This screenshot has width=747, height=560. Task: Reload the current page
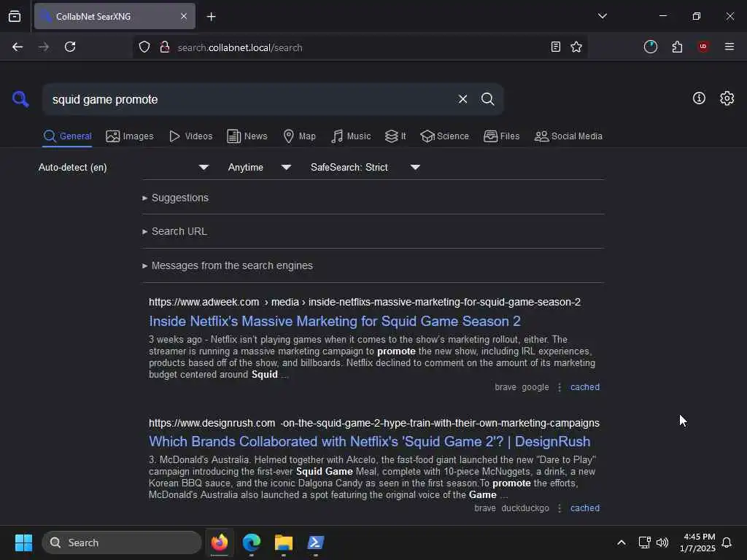click(x=70, y=47)
